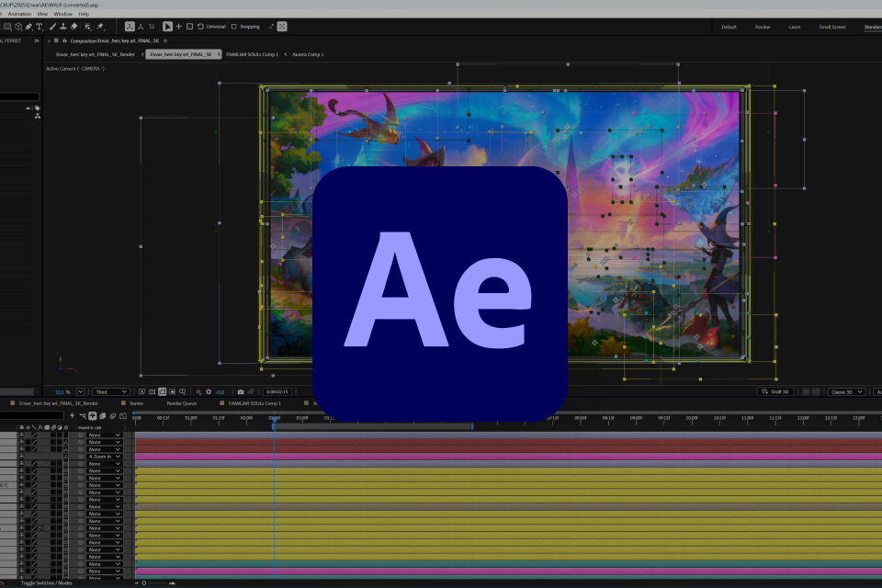Select the Roto Brush tool
The height and width of the screenshot is (588, 882).
[x=88, y=27]
